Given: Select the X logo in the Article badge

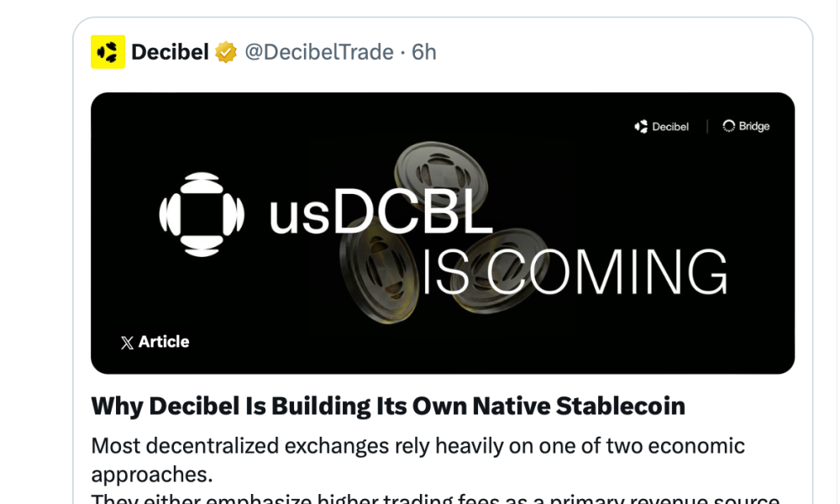Looking at the screenshot, I should [127, 342].
